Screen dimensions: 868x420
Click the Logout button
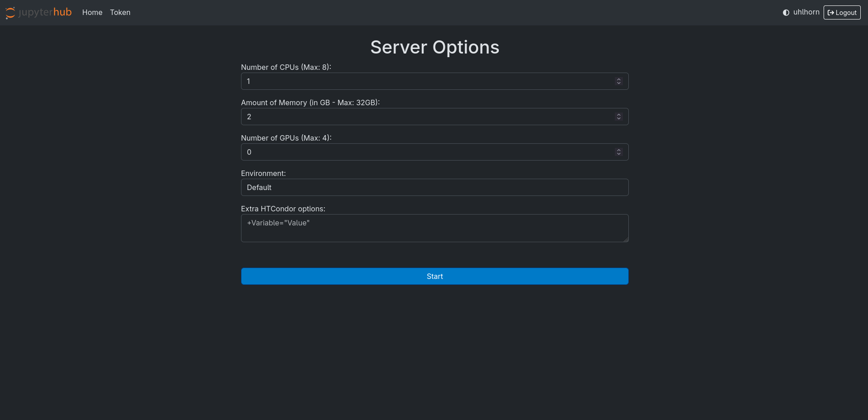(x=842, y=13)
